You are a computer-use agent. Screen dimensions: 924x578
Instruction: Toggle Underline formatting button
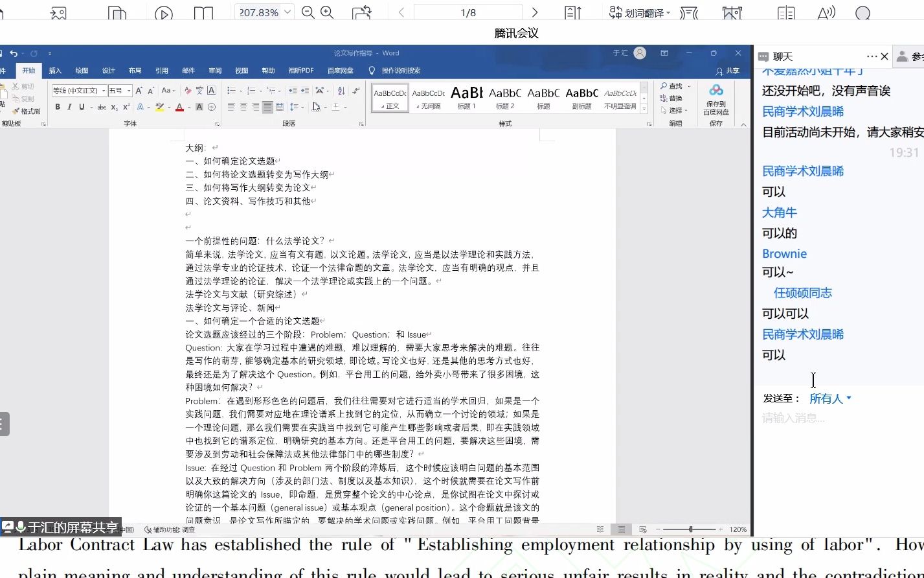82,107
